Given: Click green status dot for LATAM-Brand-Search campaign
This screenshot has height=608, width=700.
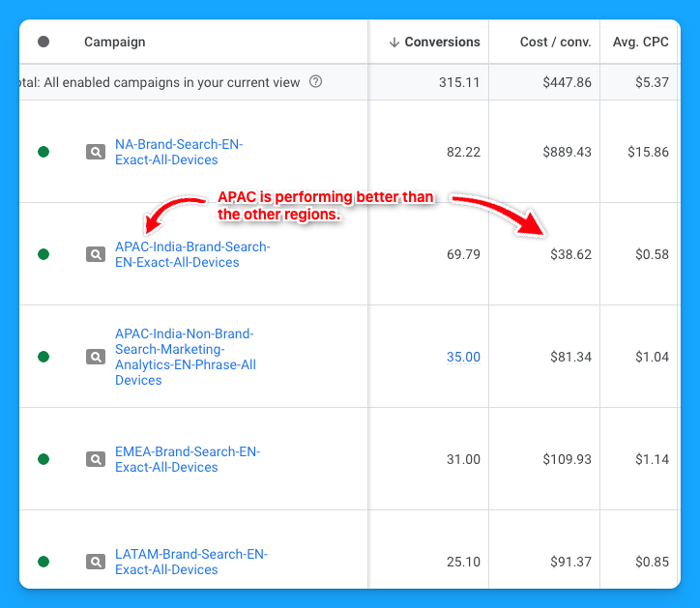Looking at the screenshot, I should 44,562.
